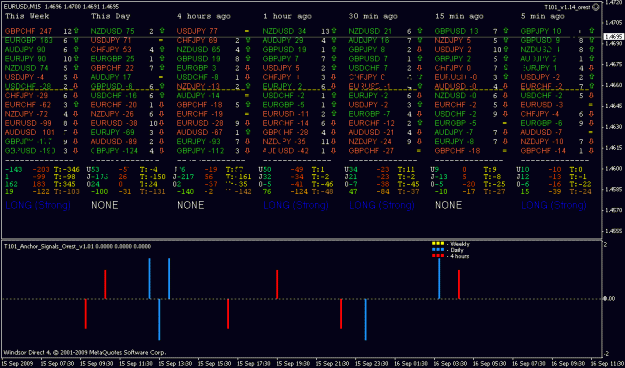Image resolution: width=625 pixels, height=368 pixels.
Task: Click the 1 hour ago column header
Action: (287, 17)
